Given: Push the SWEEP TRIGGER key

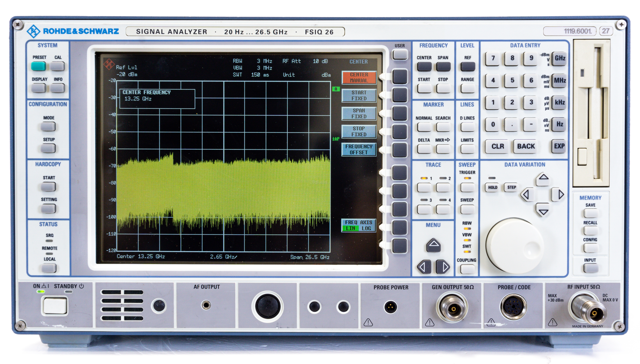Looking at the screenshot, I should pos(467,187).
